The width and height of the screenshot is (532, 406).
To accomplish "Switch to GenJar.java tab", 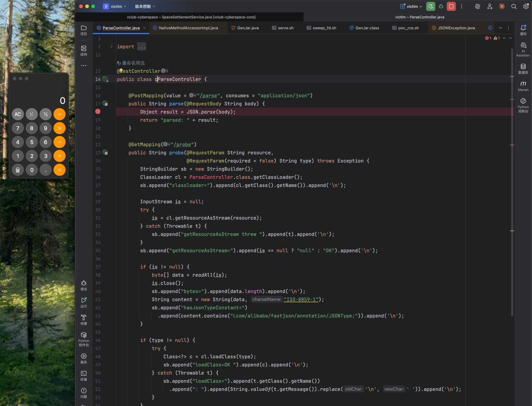I will pyautogui.click(x=245, y=28).
